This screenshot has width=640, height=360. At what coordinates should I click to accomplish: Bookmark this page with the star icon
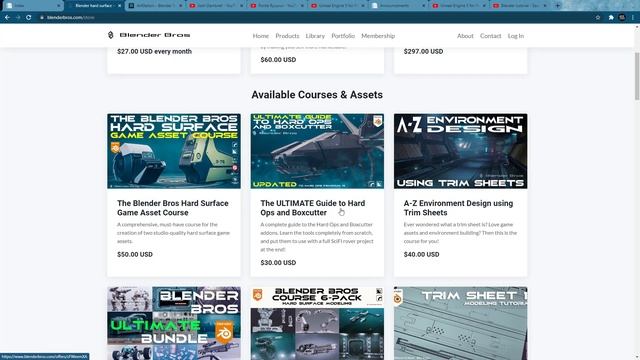click(x=598, y=18)
